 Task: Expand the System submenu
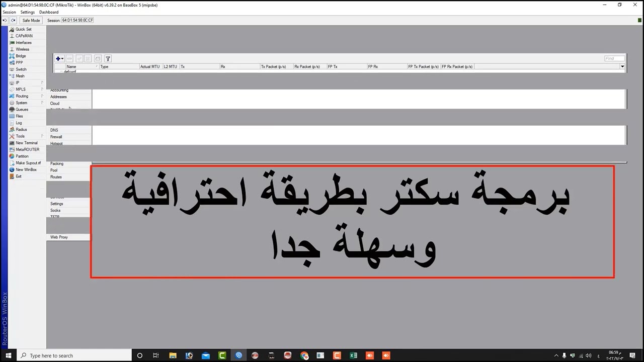(x=26, y=103)
